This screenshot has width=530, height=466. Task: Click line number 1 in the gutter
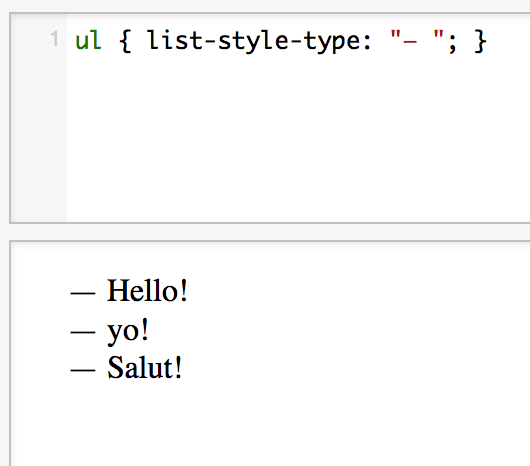coord(54,39)
